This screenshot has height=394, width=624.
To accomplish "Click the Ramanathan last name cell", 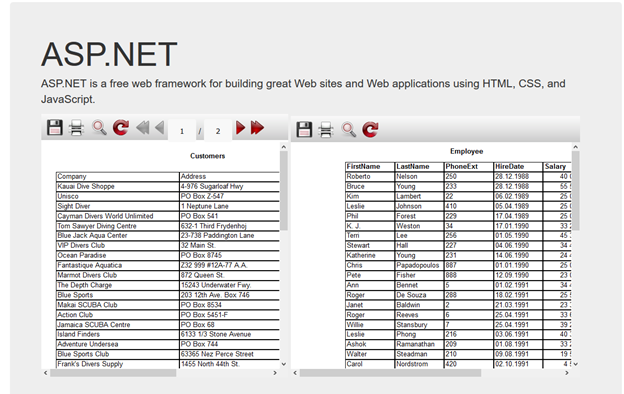I will (419, 344).
